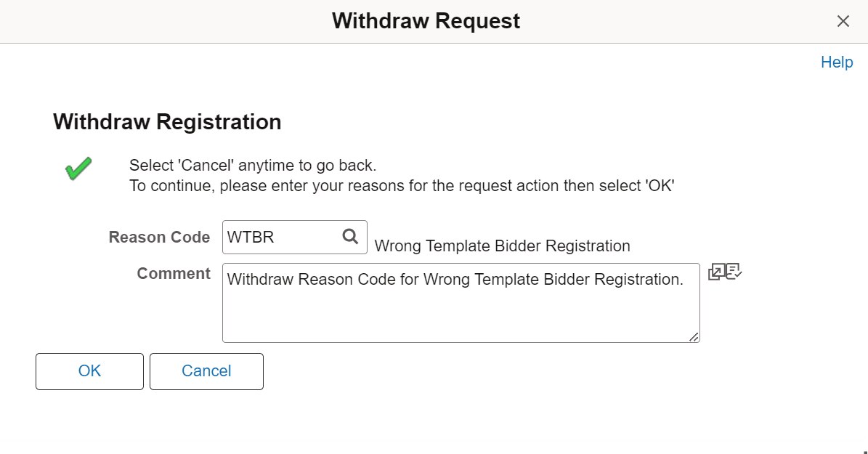The image size is (868, 454).
Task: Expand the Comment field into a modal window
Action: [x=717, y=271]
